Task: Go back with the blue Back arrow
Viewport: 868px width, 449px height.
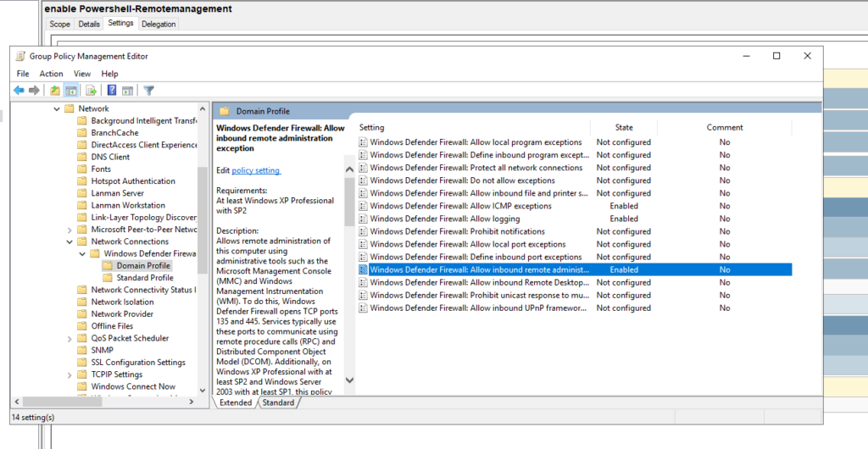Action: tap(19, 90)
